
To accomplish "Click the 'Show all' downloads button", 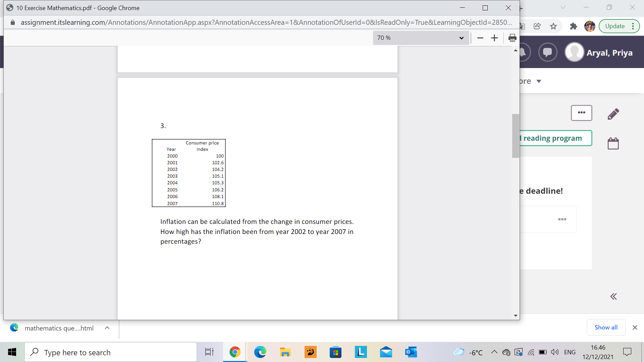I will point(606,327).
